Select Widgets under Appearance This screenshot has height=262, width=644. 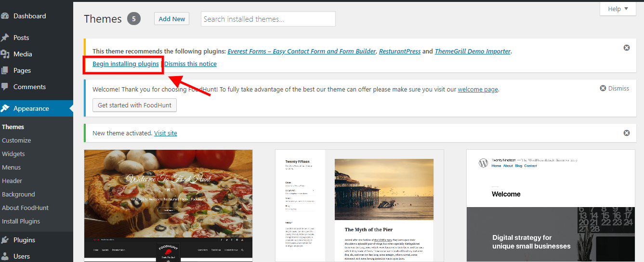(x=13, y=154)
